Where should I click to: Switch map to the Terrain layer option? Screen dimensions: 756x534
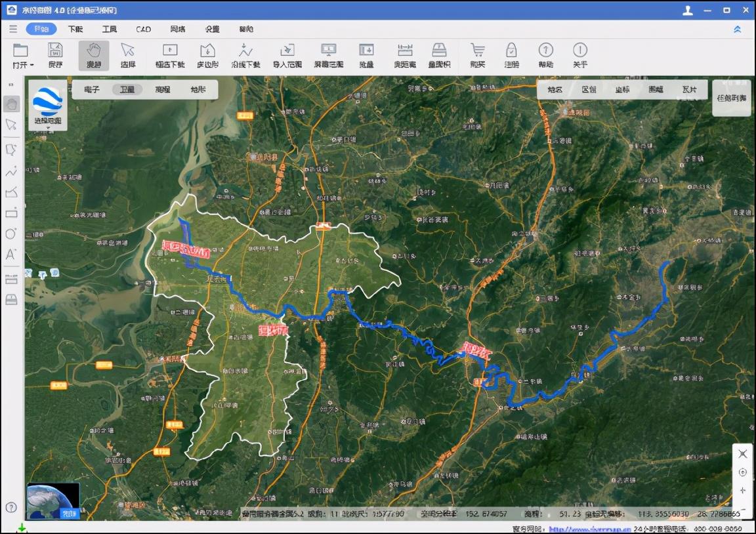pos(198,89)
